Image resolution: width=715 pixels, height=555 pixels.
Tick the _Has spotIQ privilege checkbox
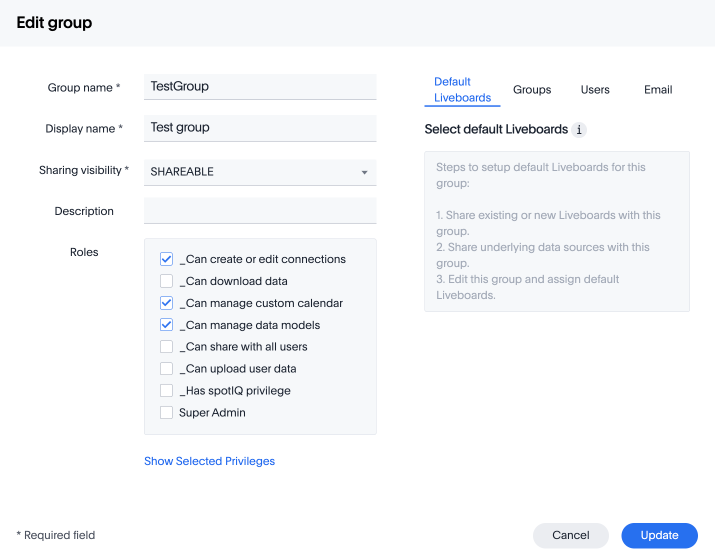click(167, 391)
